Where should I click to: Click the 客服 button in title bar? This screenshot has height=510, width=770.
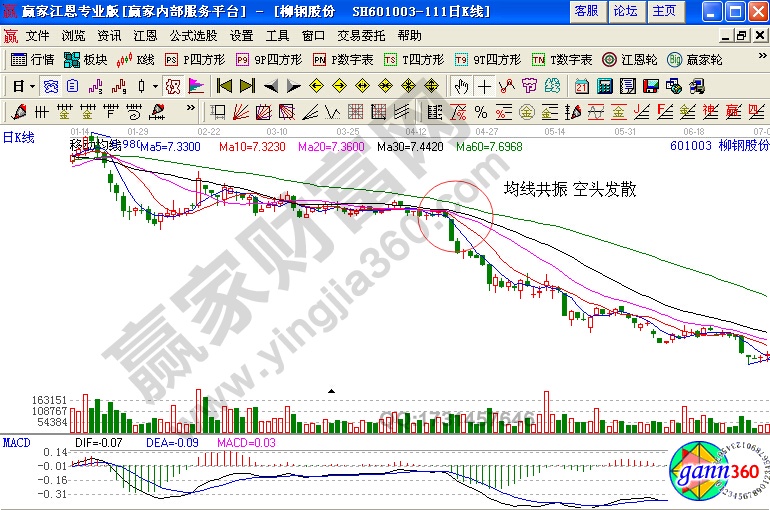586,11
